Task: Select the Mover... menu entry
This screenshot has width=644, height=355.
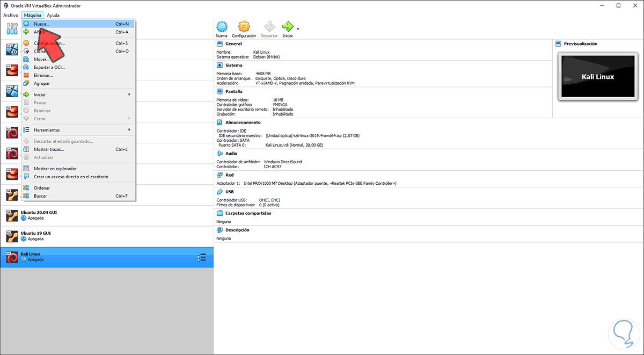Action: point(78,59)
